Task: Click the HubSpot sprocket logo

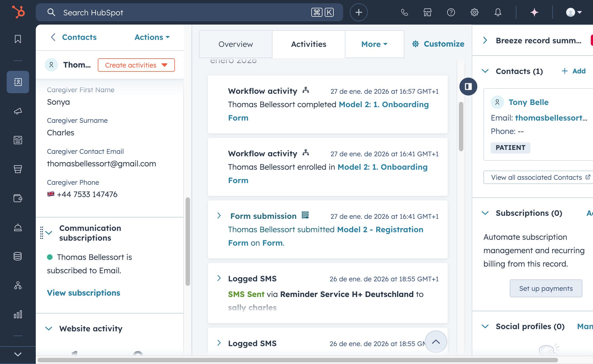Action: tap(18, 12)
